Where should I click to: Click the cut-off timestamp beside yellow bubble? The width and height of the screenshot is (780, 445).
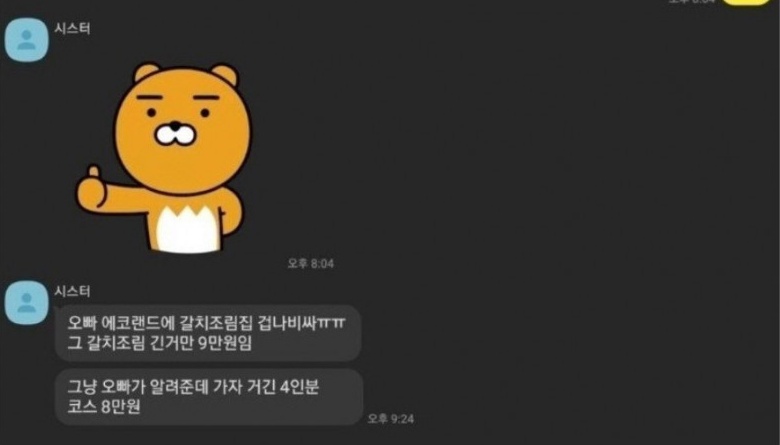click(x=691, y=1)
